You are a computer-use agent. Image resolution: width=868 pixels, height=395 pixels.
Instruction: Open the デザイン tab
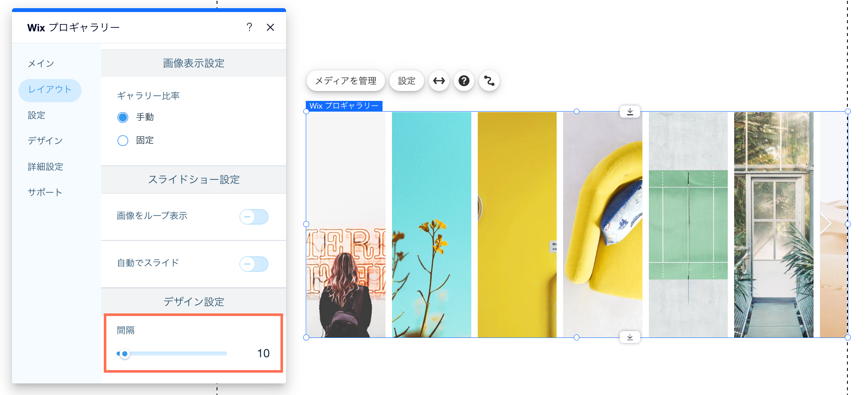45,141
